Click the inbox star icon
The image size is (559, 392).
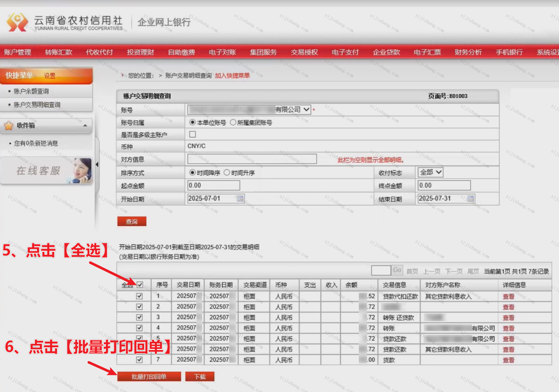coord(9,125)
